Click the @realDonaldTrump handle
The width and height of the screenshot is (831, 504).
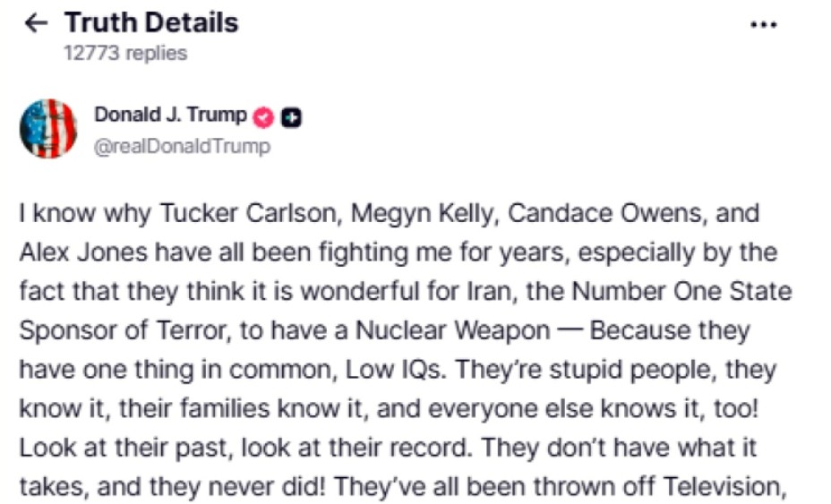(182, 146)
